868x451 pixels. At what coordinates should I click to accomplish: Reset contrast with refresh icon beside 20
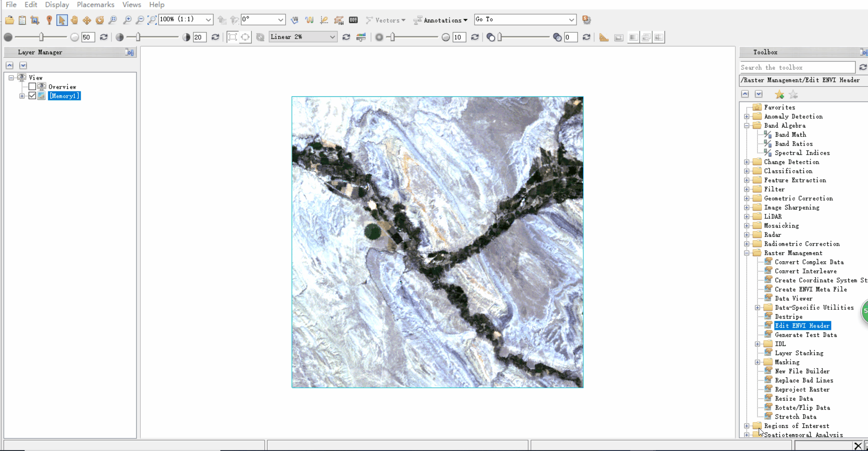[x=215, y=37]
